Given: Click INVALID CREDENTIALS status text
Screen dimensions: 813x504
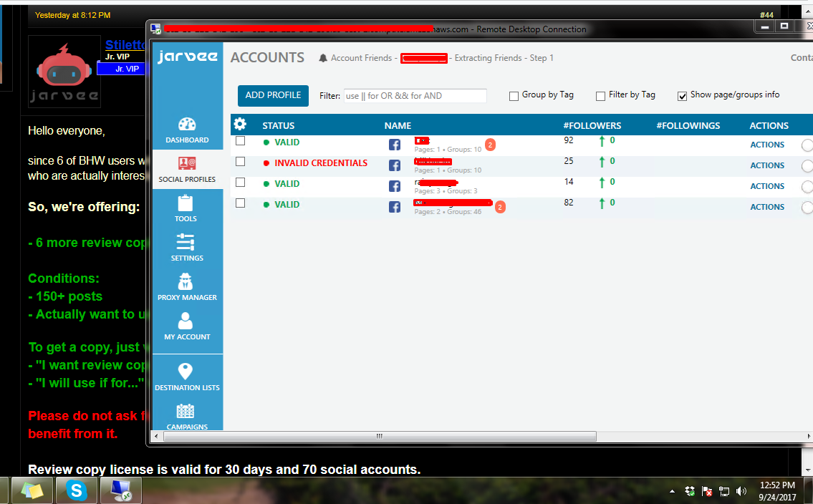Looking at the screenshot, I should [321, 163].
